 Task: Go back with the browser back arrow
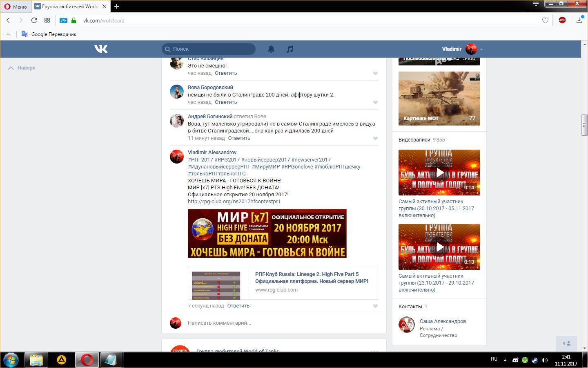[x=8, y=20]
